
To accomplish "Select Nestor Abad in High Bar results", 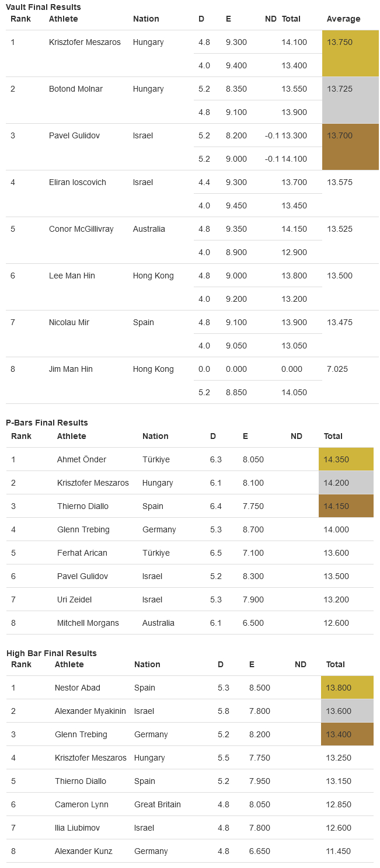I will [76, 688].
